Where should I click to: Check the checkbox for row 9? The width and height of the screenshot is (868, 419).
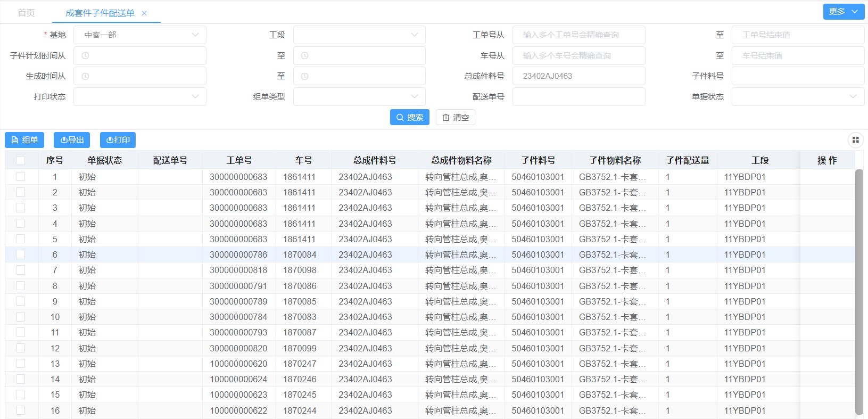pyautogui.click(x=20, y=301)
